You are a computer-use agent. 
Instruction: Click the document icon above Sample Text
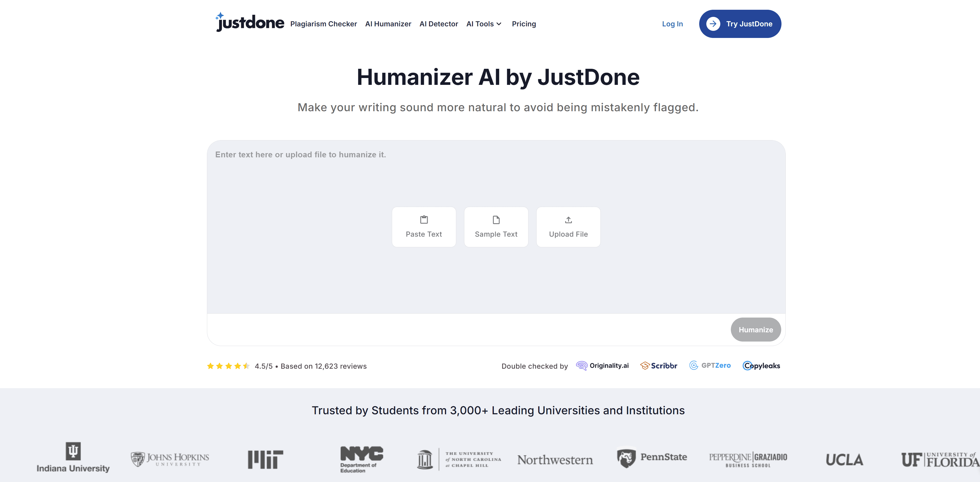click(496, 220)
